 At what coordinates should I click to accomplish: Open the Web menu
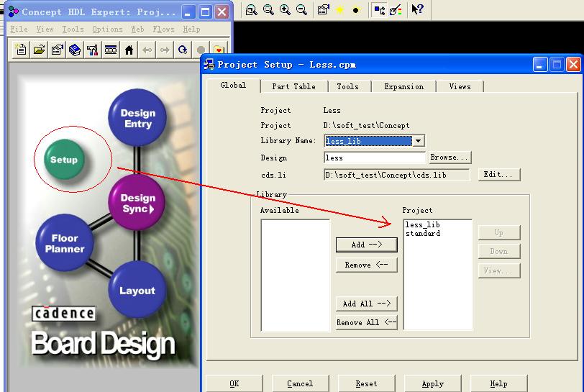tap(137, 29)
